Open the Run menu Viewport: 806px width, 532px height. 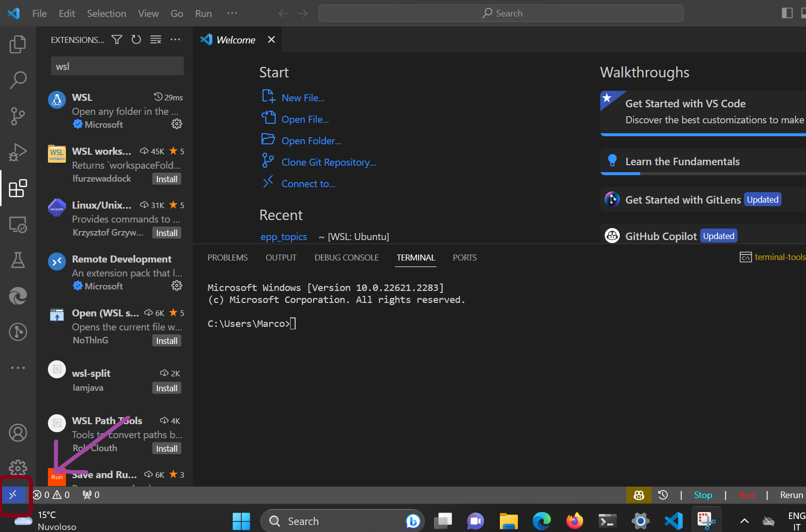point(203,13)
